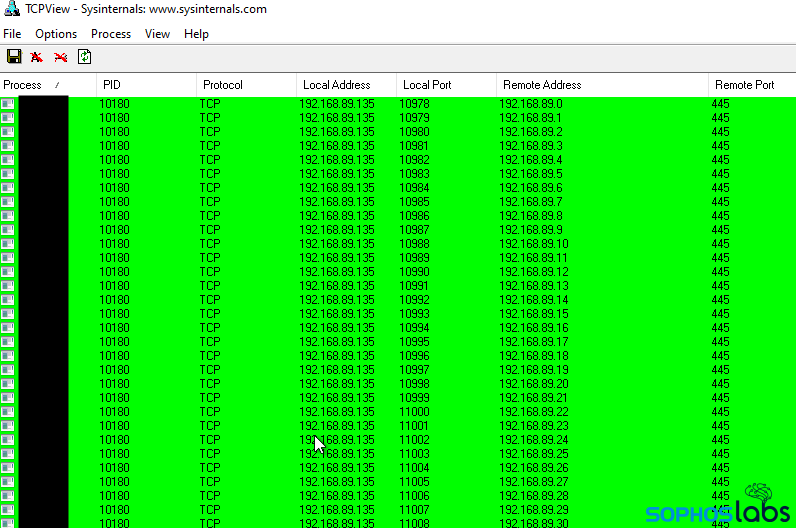Image resolution: width=796 pixels, height=528 pixels.
Task: Select remote address 192.168.89.5
Action: coord(530,174)
